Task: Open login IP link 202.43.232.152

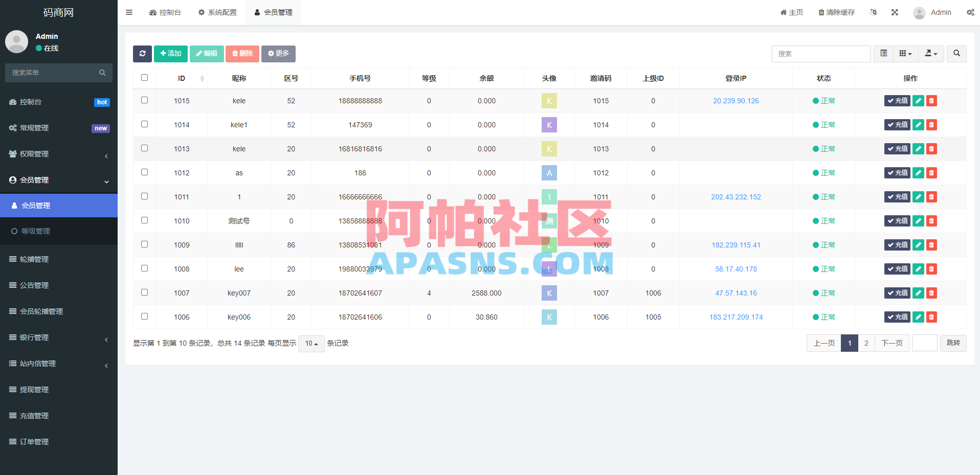Action: 736,196
